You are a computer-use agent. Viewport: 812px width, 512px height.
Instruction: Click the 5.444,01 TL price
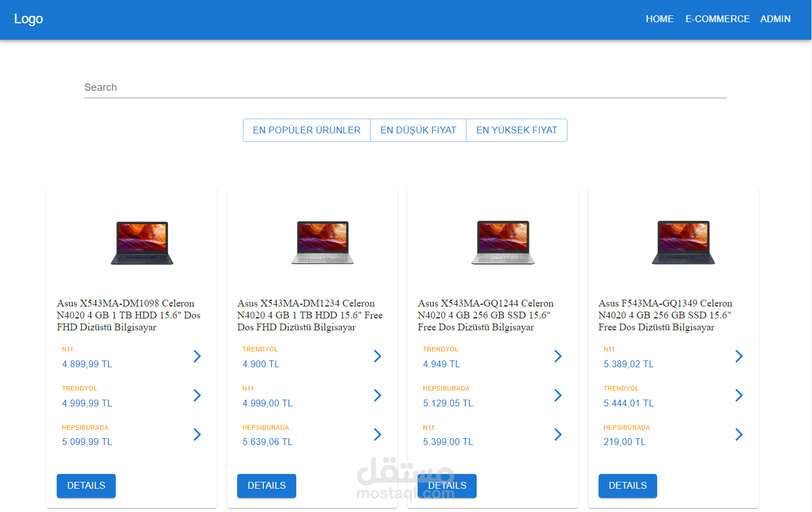(x=629, y=404)
